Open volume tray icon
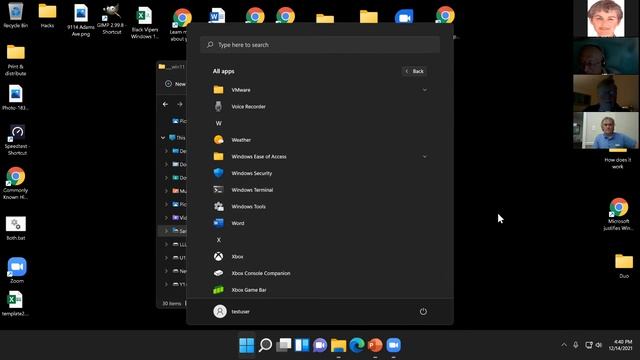The image size is (640, 360). 599,345
